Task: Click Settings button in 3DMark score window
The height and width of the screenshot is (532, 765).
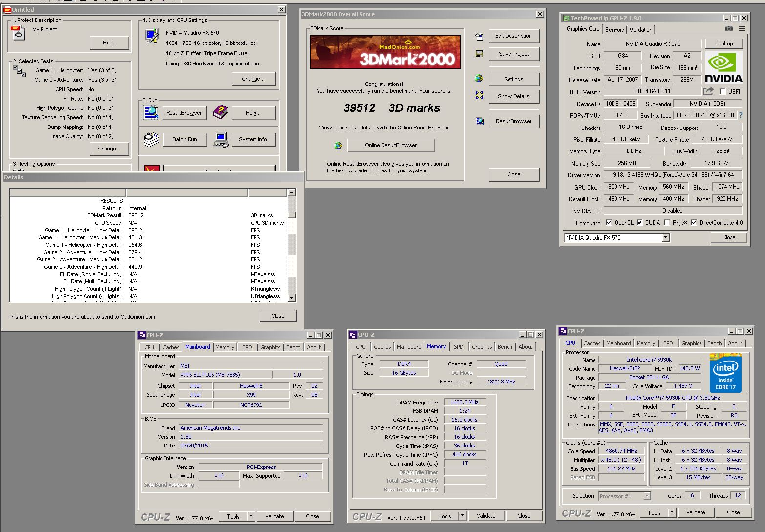Action: click(x=513, y=79)
